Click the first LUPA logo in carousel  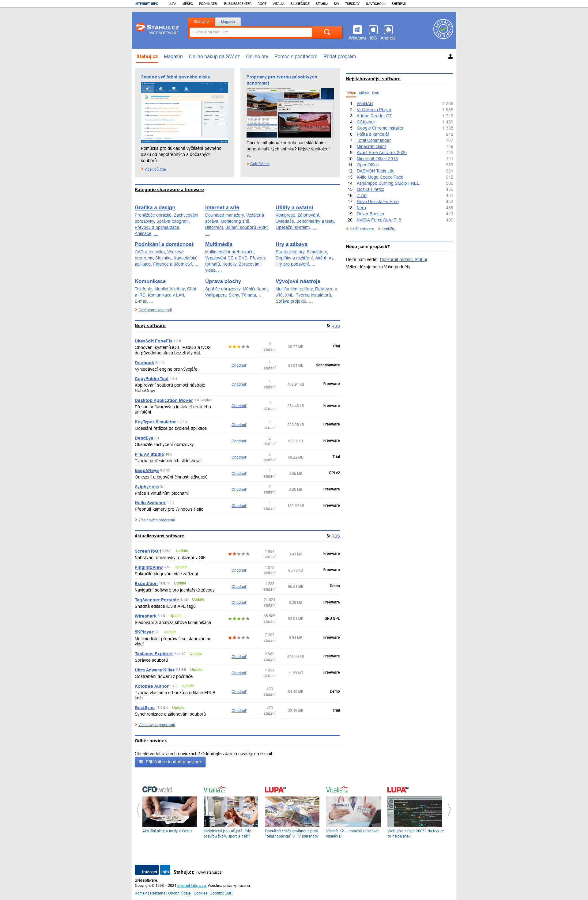point(275,790)
